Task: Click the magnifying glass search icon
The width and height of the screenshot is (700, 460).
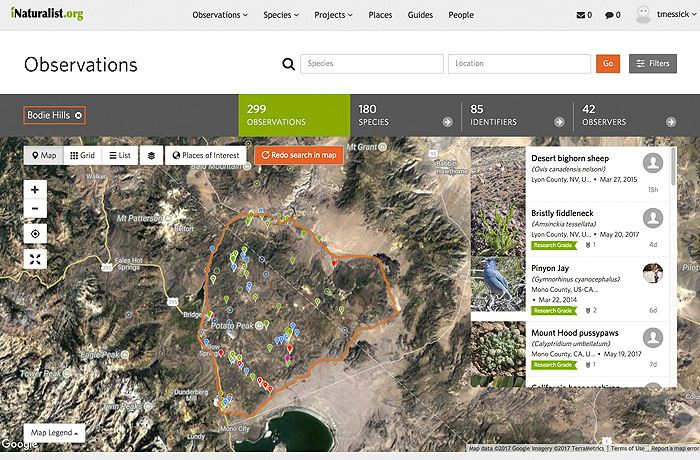Action: pyautogui.click(x=288, y=64)
